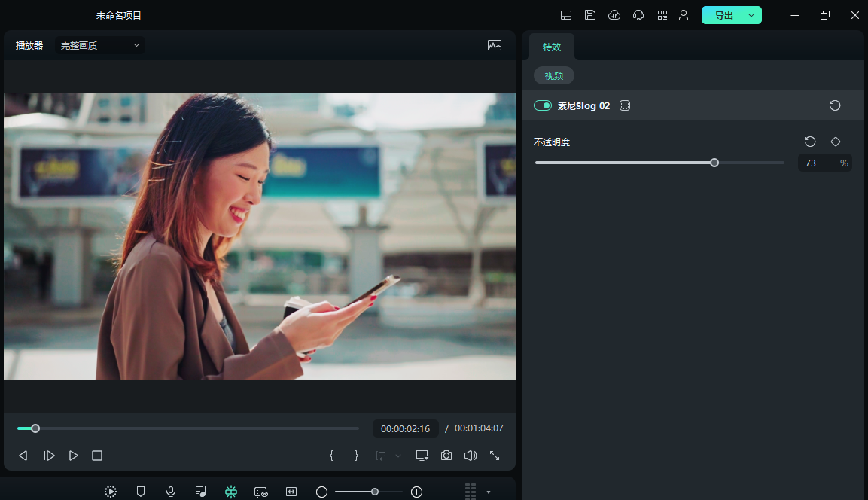Viewport: 868px width, 500px height.
Task: Enter fullscreen preview with the expand icon
Action: pos(495,456)
